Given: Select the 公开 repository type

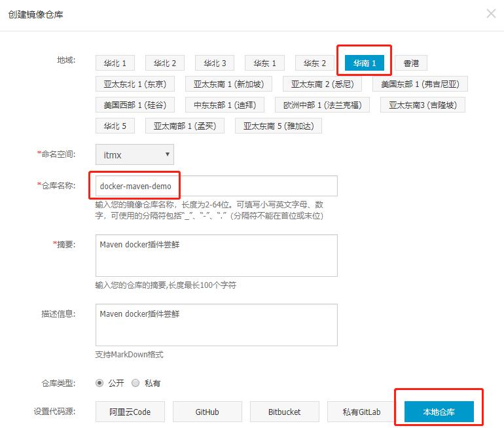Looking at the screenshot, I should (99, 383).
